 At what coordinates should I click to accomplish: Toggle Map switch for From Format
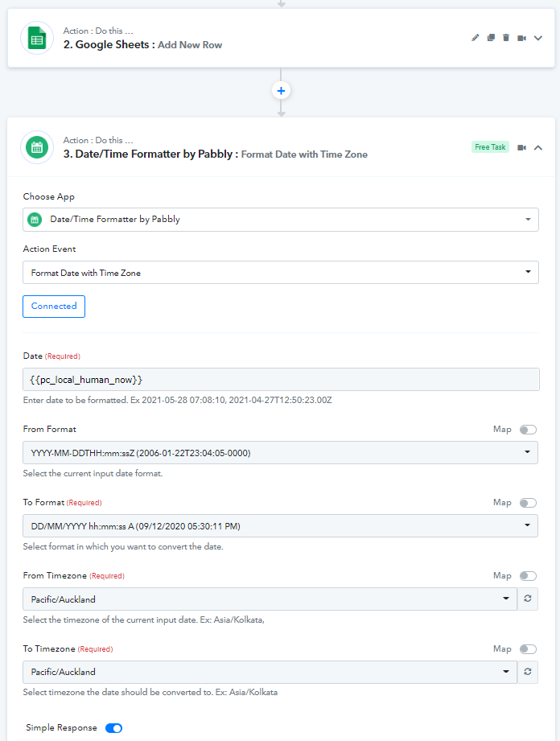click(528, 430)
